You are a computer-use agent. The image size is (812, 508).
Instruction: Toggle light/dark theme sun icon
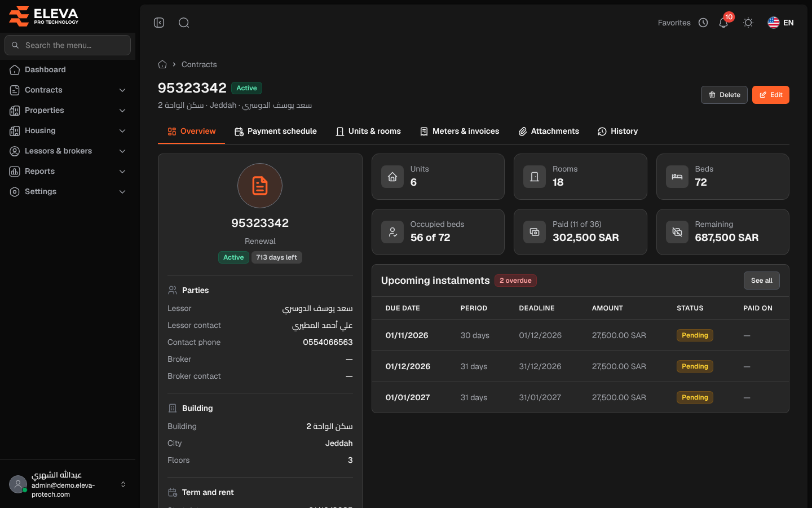(x=748, y=23)
